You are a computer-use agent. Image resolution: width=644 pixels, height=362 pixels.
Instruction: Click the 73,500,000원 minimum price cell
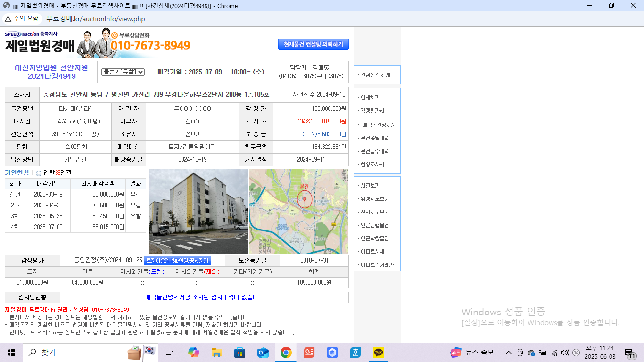tap(98, 205)
